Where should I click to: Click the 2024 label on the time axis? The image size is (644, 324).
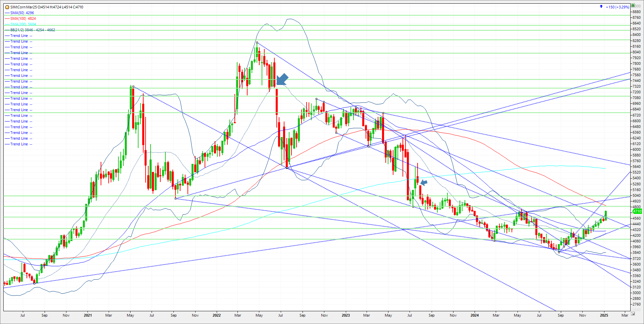click(474, 315)
